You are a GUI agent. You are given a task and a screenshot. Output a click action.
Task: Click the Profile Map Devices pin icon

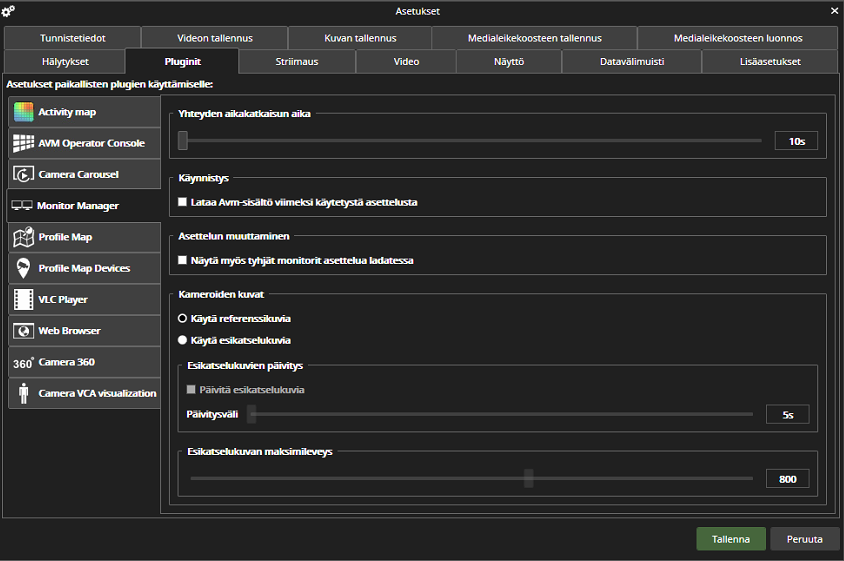(x=23, y=268)
